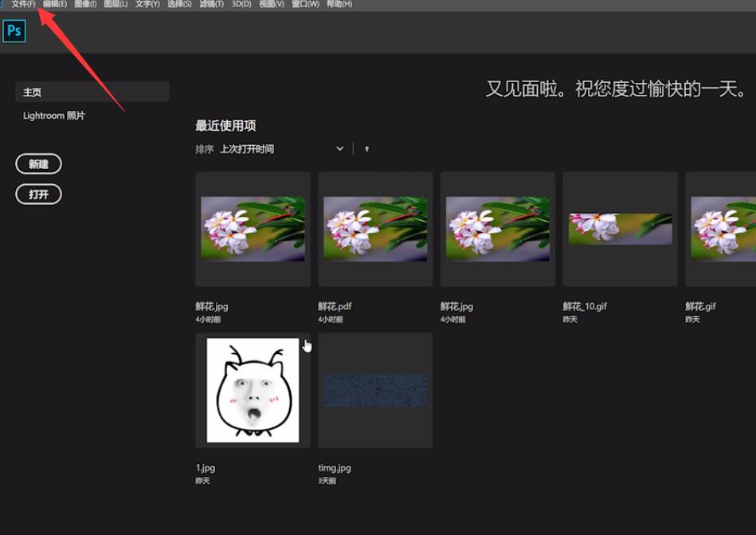The image size is (756, 535).
Task: Click the 新建 button
Action: 38,164
